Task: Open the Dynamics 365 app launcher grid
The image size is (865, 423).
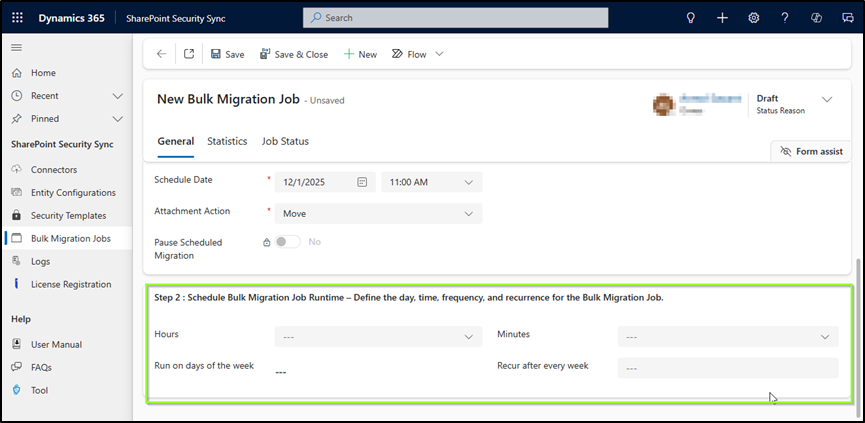Action: pos(17,18)
